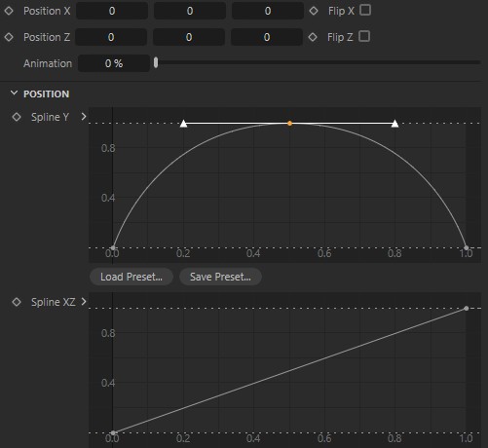The height and width of the screenshot is (448, 488).
Task: Click the Spline Y keyframe diamond
Action: tap(17, 117)
